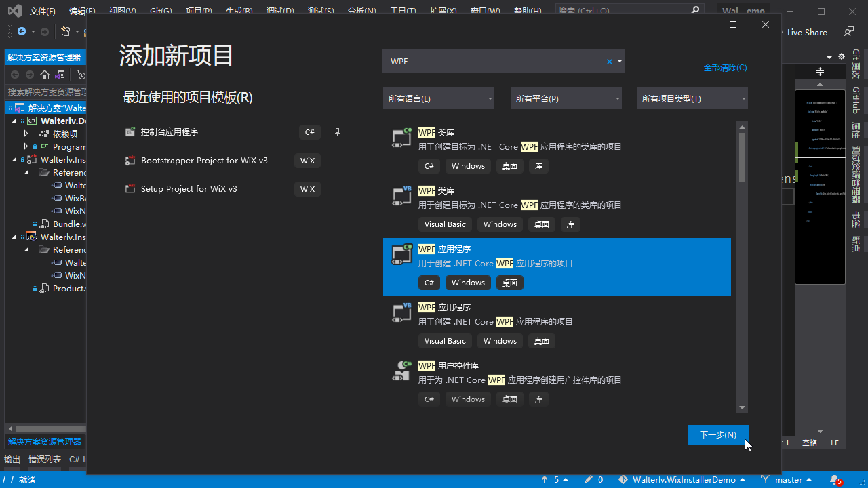Image resolution: width=868 pixels, height=488 pixels.
Task: Expand the 依赖项 tree node
Action: tap(26, 134)
